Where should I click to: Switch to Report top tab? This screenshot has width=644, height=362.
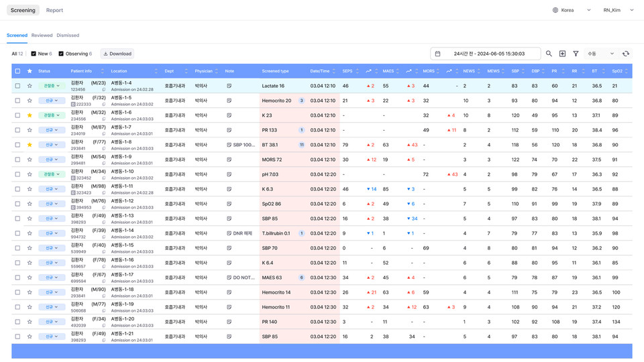(x=54, y=10)
